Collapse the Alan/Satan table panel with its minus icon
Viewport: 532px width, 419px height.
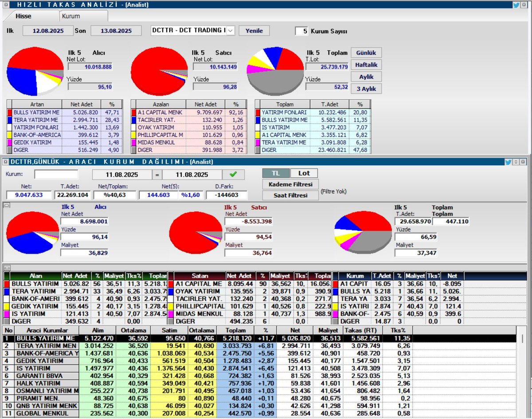(6, 267)
